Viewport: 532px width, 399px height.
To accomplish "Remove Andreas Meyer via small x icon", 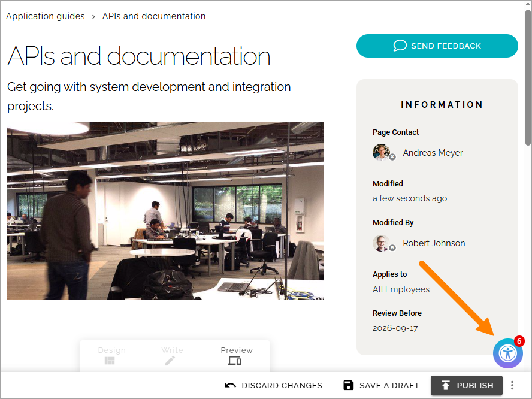I will [x=392, y=157].
